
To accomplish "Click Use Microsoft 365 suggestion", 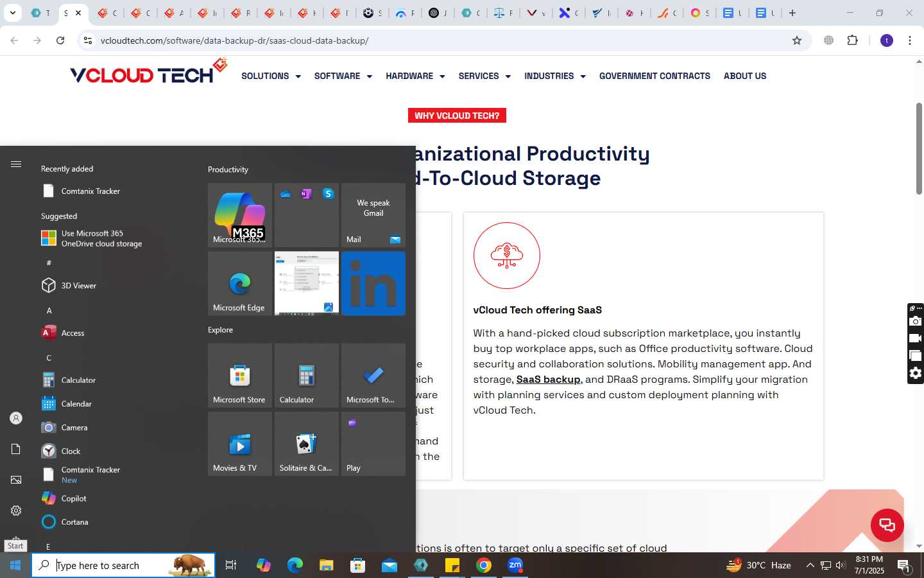I will point(92,238).
